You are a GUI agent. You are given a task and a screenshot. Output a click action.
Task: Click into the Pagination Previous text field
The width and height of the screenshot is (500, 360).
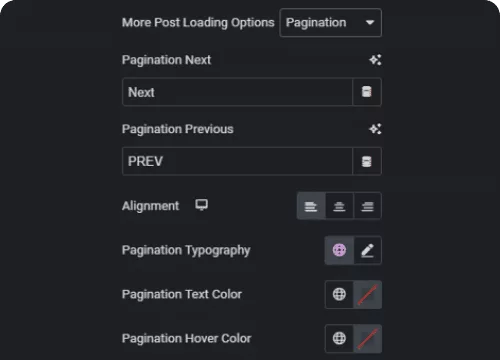point(237,161)
